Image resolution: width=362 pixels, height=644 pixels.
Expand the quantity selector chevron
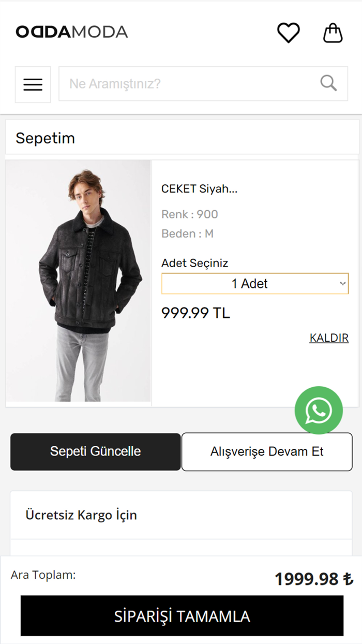[x=342, y=284]
